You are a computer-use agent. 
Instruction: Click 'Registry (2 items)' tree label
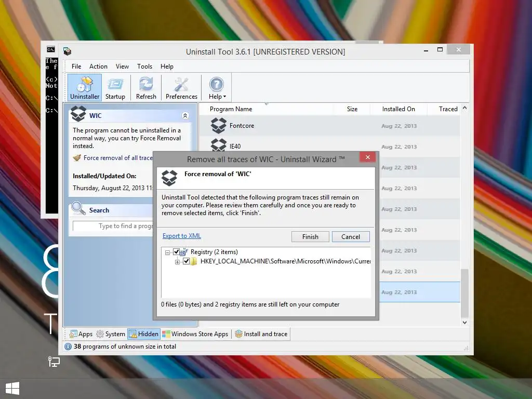(214, 252)
